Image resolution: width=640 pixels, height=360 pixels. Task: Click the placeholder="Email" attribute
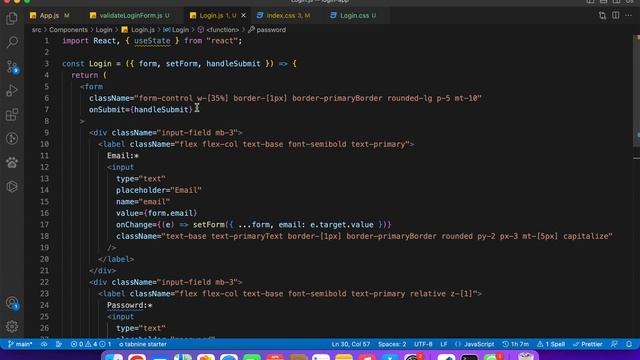coord(159,190)
